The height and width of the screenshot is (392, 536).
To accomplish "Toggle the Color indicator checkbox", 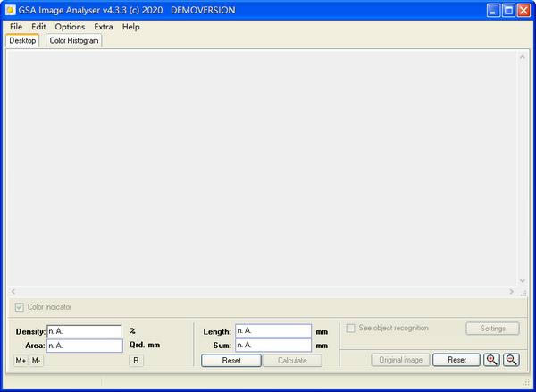I will point(20,307).
